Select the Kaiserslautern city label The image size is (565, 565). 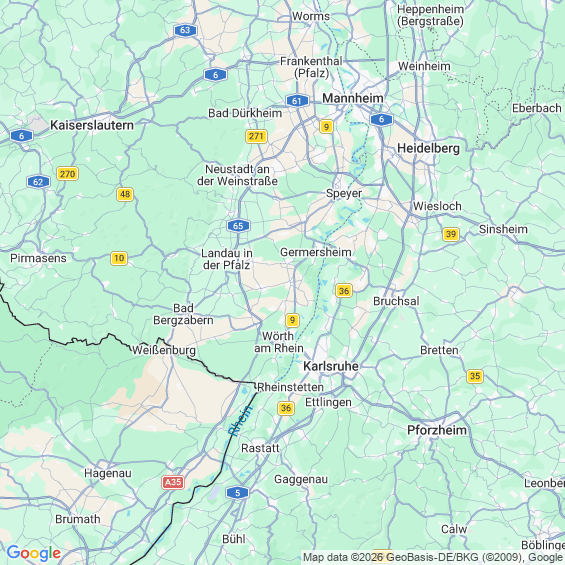pyautogui.click(x=92, y=125)
